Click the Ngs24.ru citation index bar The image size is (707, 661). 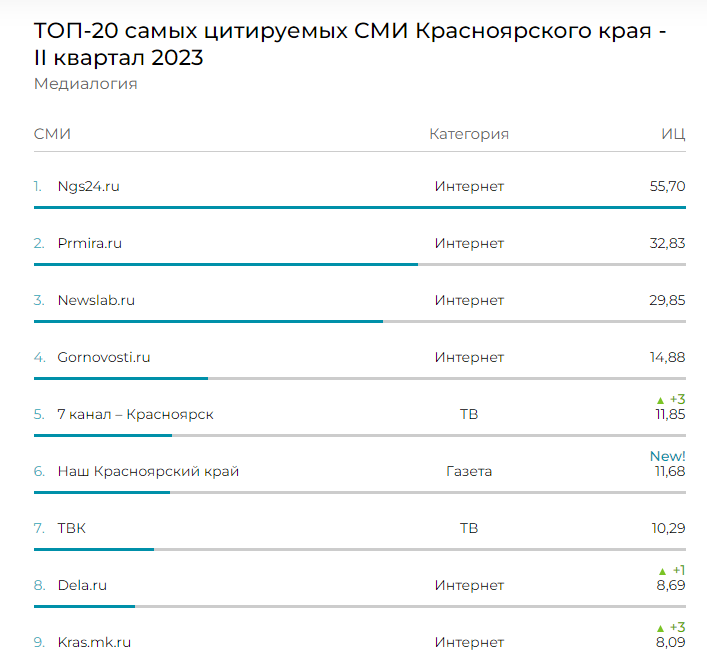[360, 207]
